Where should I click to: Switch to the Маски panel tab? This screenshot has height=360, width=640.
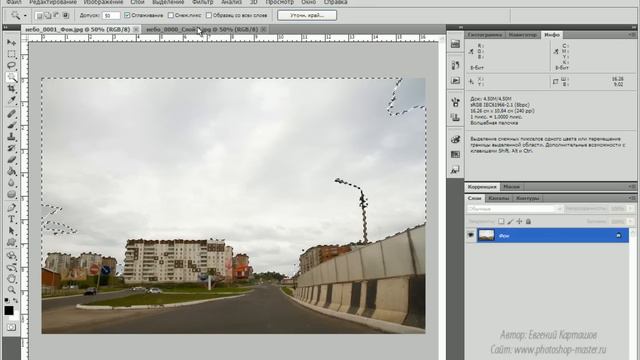(511, 187)
